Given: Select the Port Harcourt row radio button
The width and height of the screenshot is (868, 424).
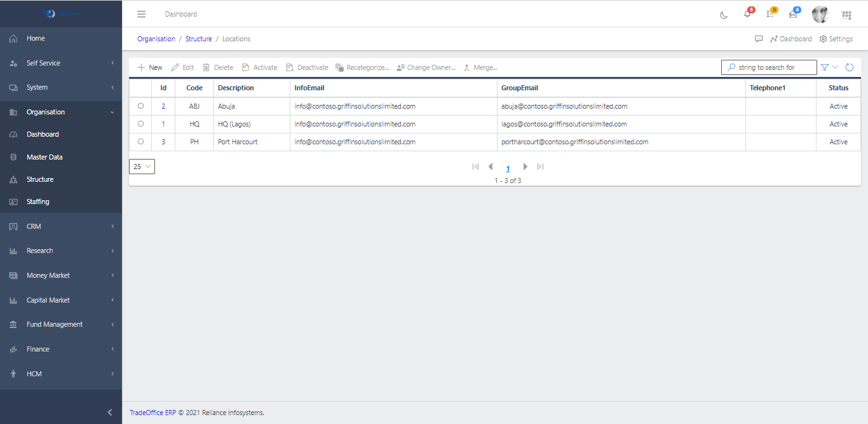Looking at the screenshot, I should point(140,142).
